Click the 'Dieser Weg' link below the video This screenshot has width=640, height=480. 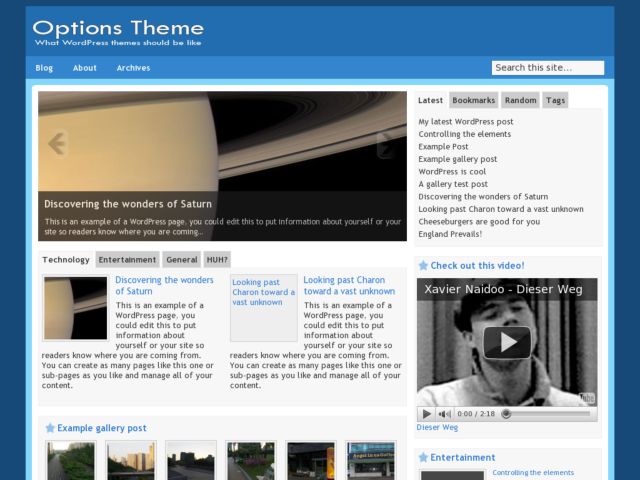pos(437,427)
